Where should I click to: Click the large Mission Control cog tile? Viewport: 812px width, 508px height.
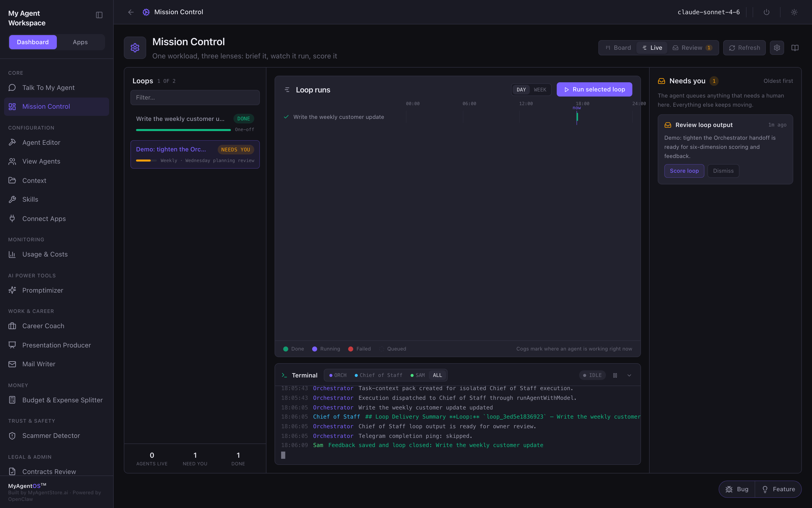point(135,48)
